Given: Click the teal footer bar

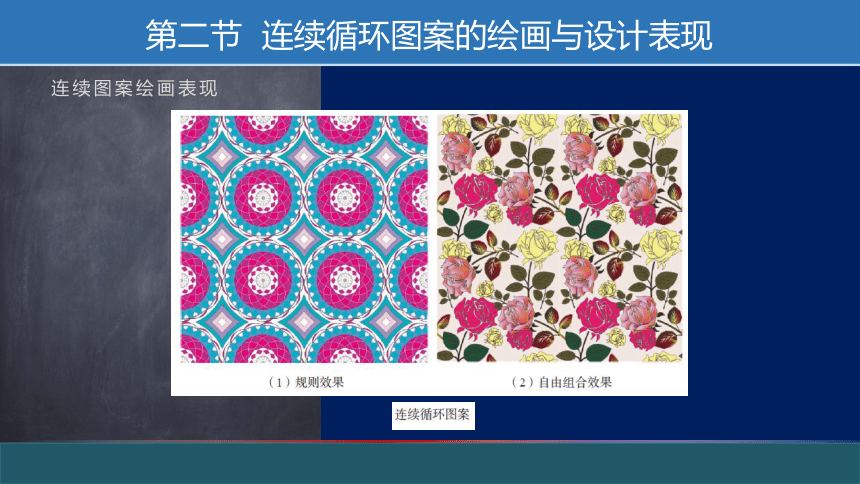Looking at the screenshot, I should click(x=430, y=463).
